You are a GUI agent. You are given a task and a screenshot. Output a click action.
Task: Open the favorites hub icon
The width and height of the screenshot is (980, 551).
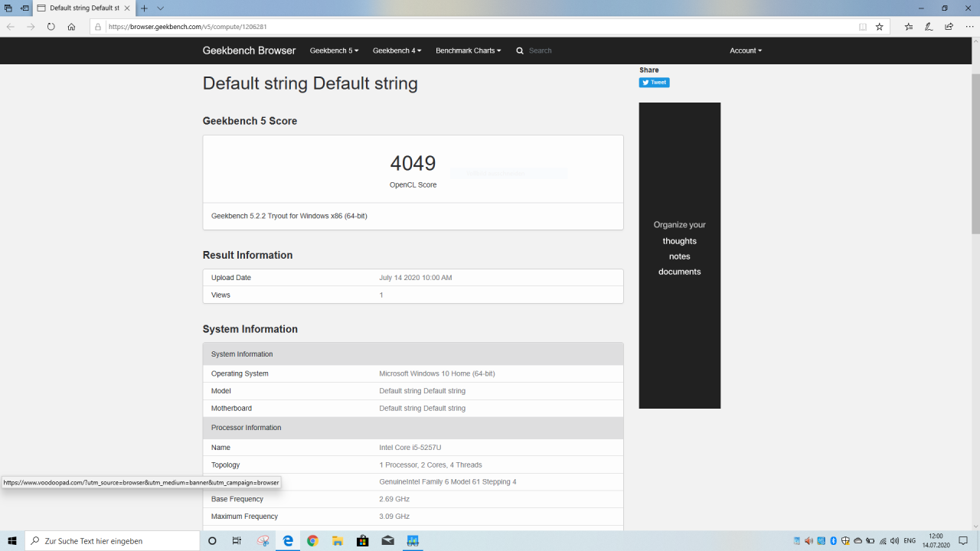pyautogui.click(x=909, y=26)
